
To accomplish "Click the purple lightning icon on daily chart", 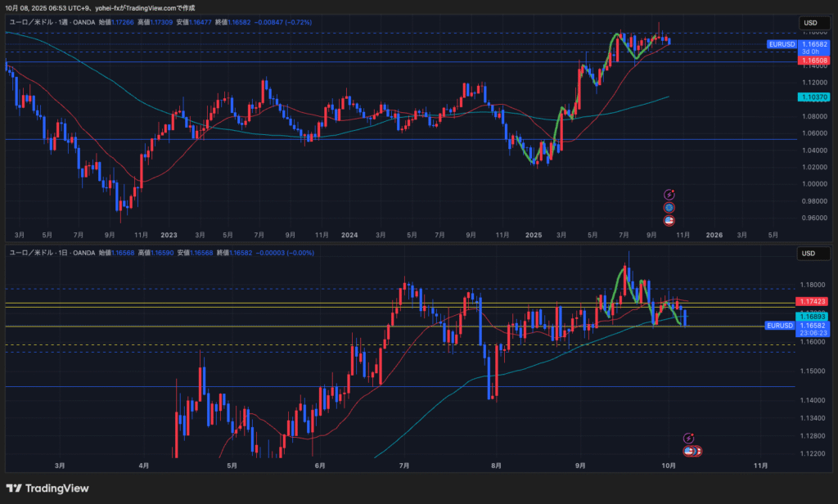I will pyautogui.click(x=688, y=439).
